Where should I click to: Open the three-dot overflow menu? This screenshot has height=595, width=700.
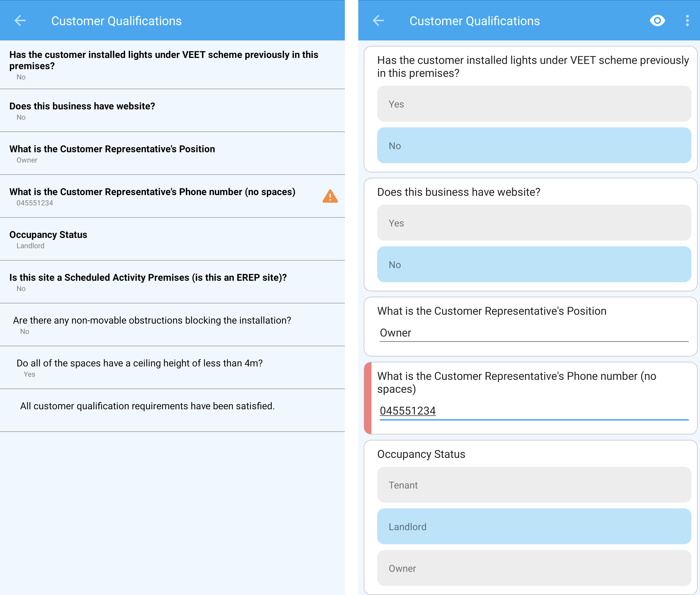[x=687, y=21]
